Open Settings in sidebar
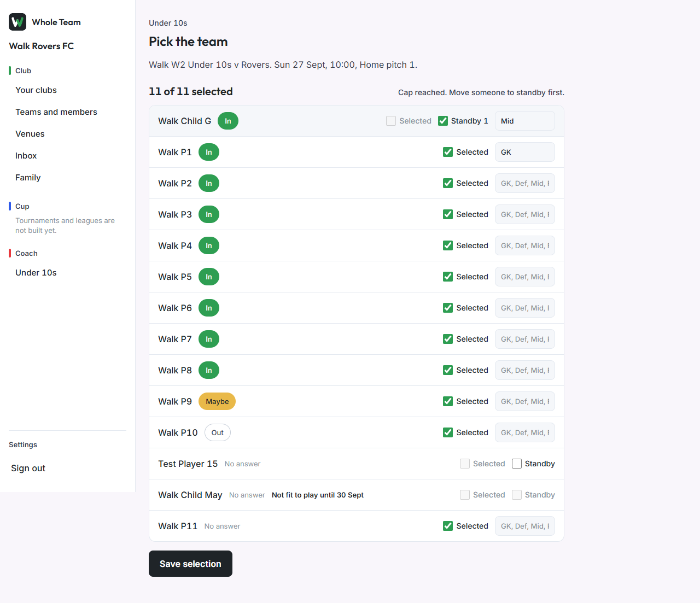The height and width of the screenshot is (603, 700). click(23, 444)
